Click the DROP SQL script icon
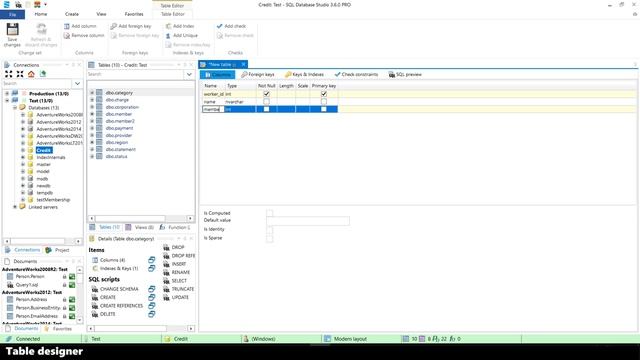 166,247
